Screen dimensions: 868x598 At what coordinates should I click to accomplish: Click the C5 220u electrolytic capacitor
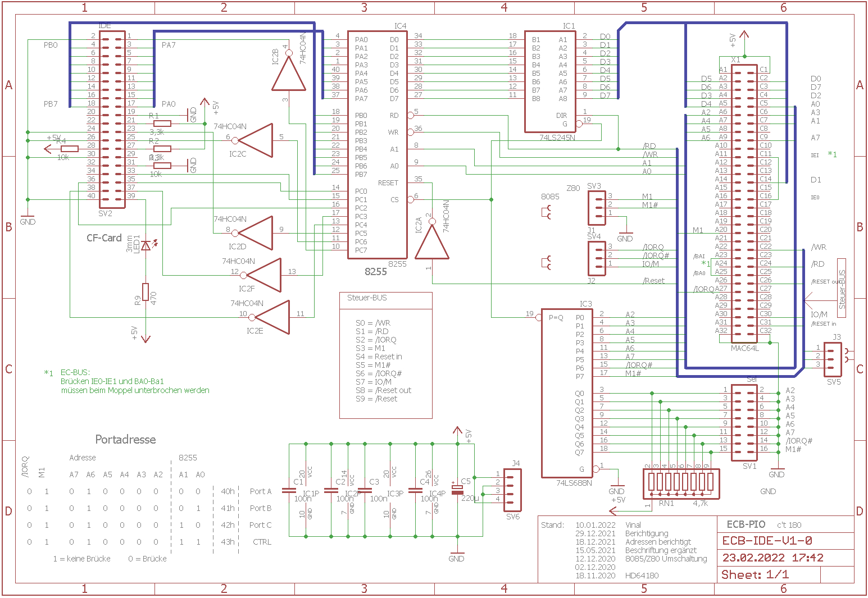click(x=457, y=490)
